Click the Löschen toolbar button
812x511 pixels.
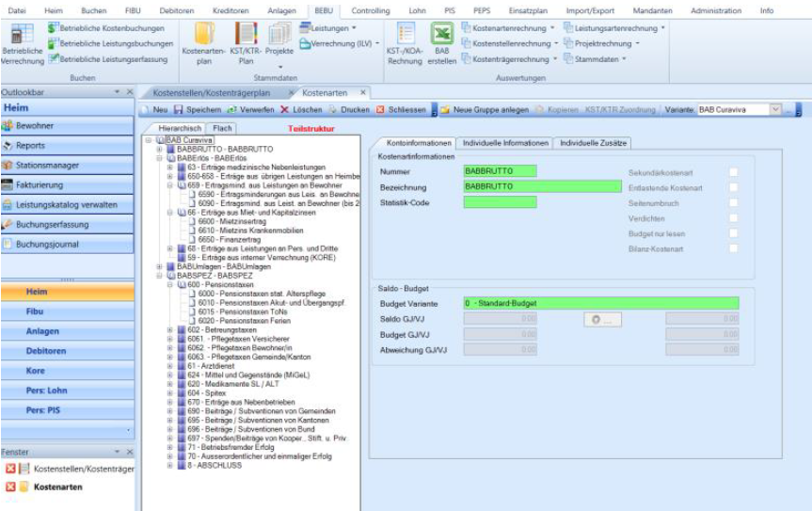coord(301,110)
